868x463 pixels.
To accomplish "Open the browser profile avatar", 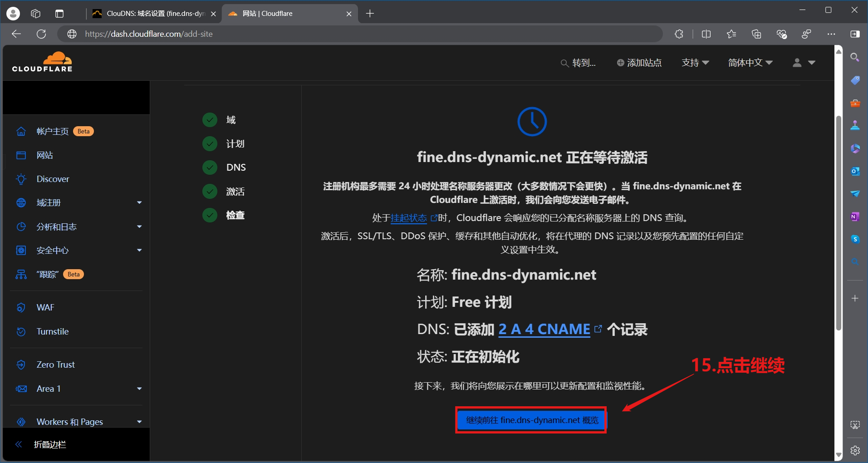I will [13, 14].
